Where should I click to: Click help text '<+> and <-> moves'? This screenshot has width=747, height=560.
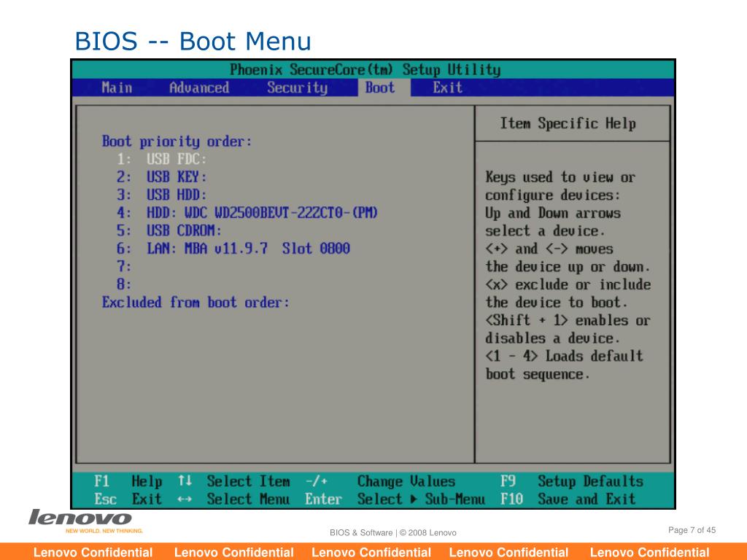(549, 249)
